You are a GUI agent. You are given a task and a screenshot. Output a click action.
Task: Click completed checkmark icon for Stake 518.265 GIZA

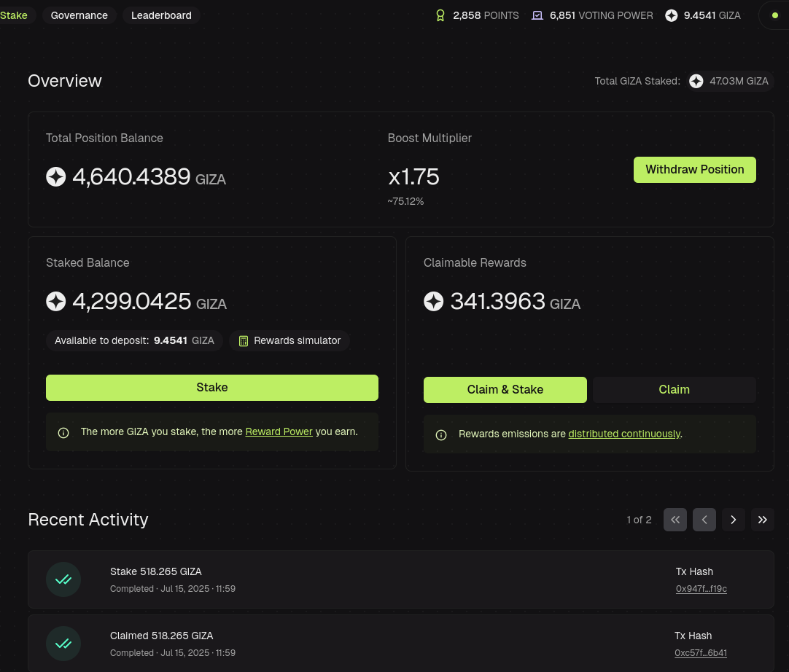[x=63, y=579]
